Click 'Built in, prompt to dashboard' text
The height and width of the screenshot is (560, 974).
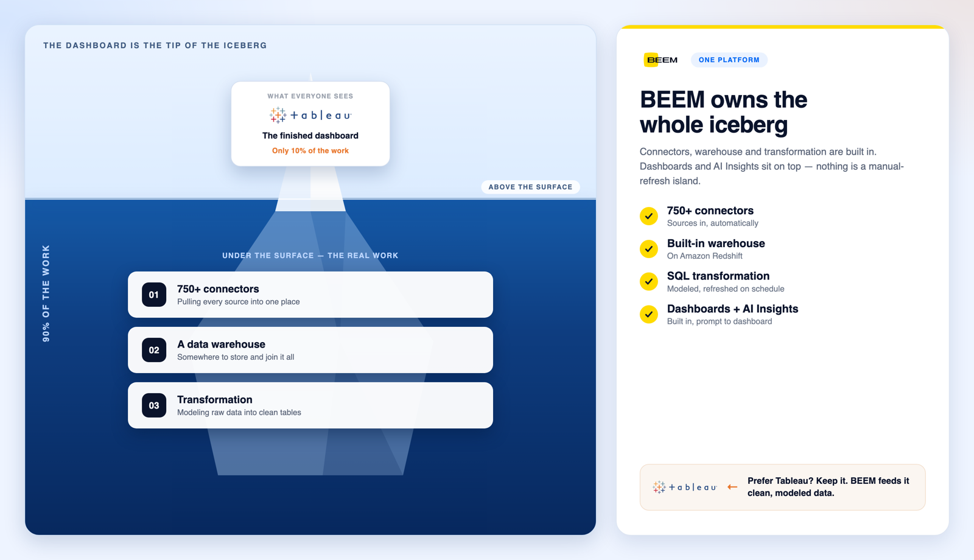(720, 321)
